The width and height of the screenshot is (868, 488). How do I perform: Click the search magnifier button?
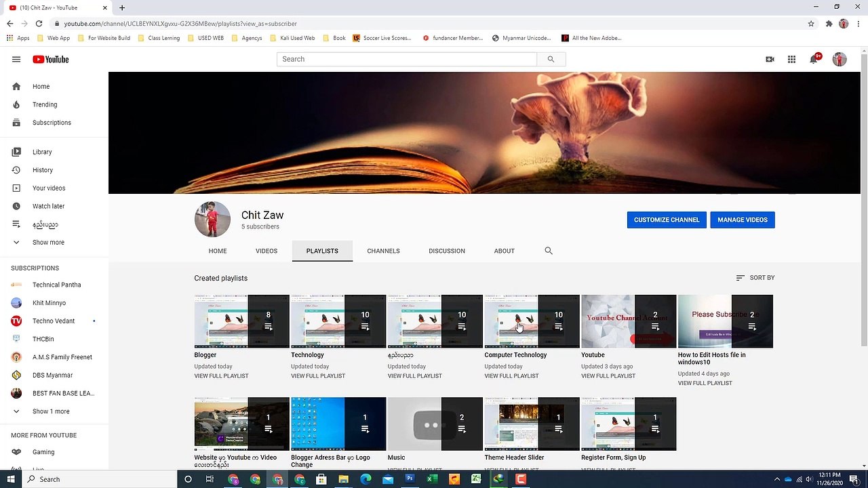tap(551, 59)
